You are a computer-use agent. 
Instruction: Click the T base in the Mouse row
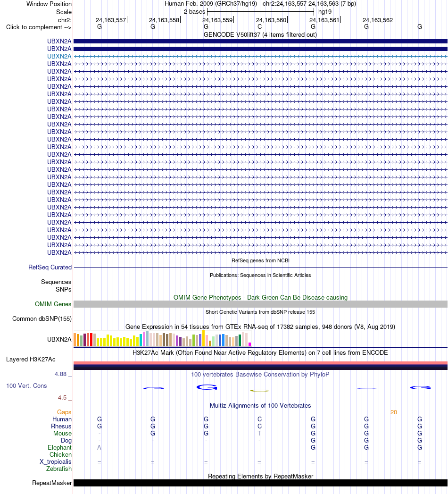click(259, 434)
